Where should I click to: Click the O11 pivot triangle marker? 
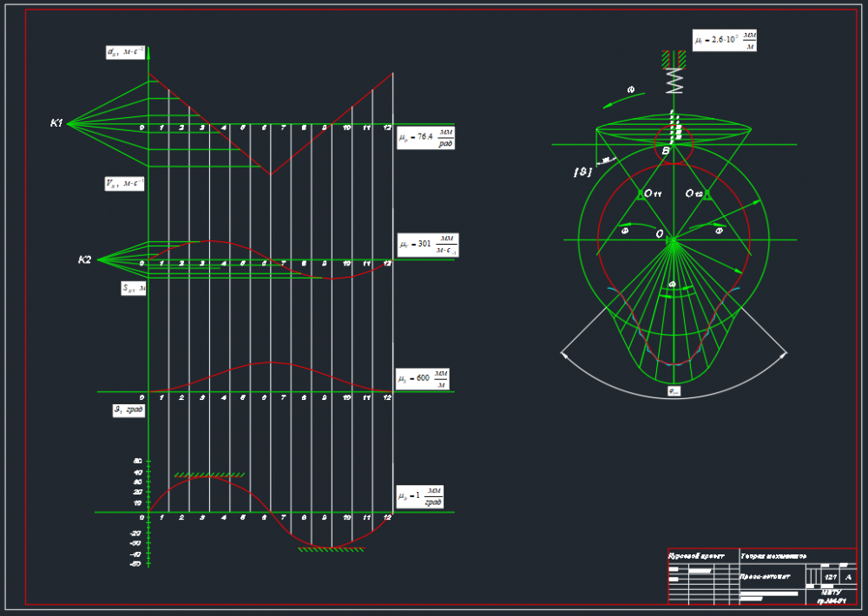pyautogui.click(x=641, y=194)
